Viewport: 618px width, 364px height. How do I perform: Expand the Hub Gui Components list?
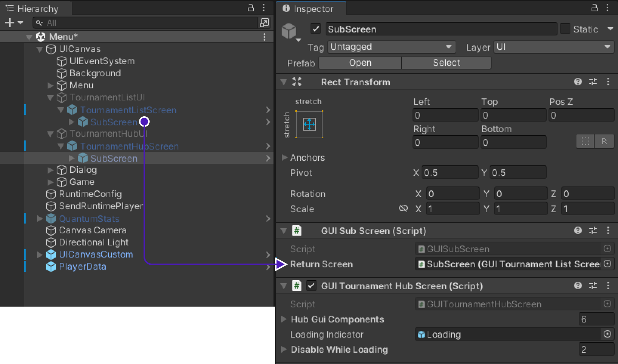tap(284, 319)
